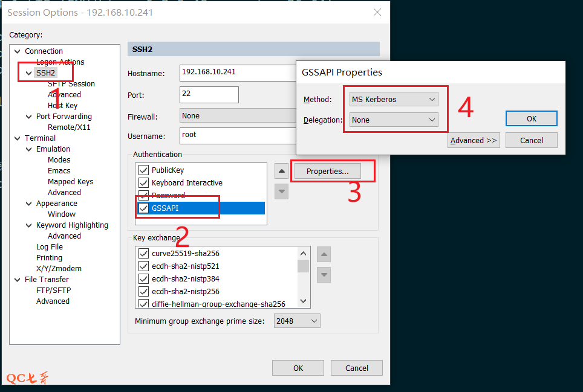Confirm GSSAPI Properties with OK
The image size is (583, 392).
[531, 119]
